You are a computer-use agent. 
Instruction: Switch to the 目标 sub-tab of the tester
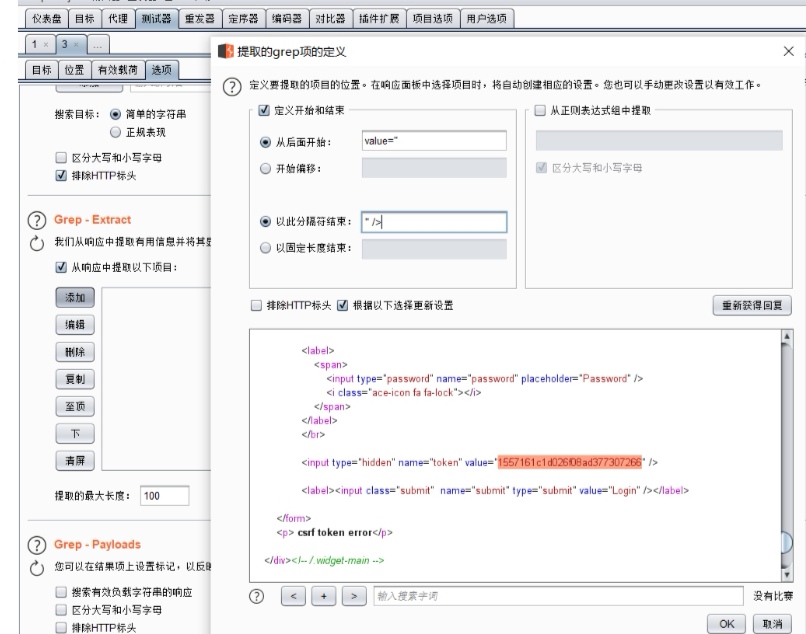(42, 70)
